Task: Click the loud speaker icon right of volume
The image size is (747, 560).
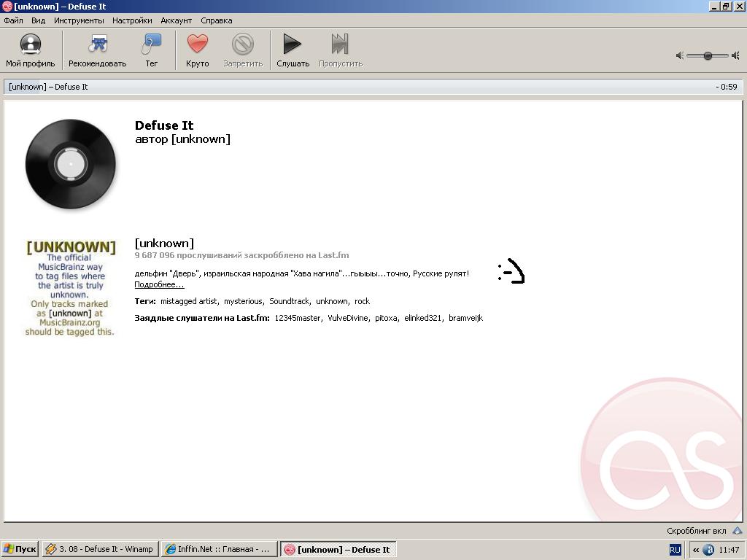Action: [736, 55]
